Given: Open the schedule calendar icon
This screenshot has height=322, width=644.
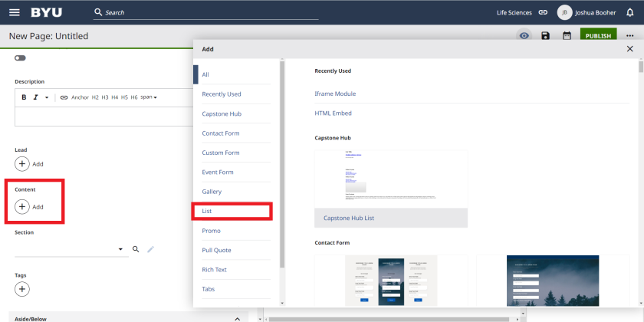Looking at the screenshot, I should point(567,36).
